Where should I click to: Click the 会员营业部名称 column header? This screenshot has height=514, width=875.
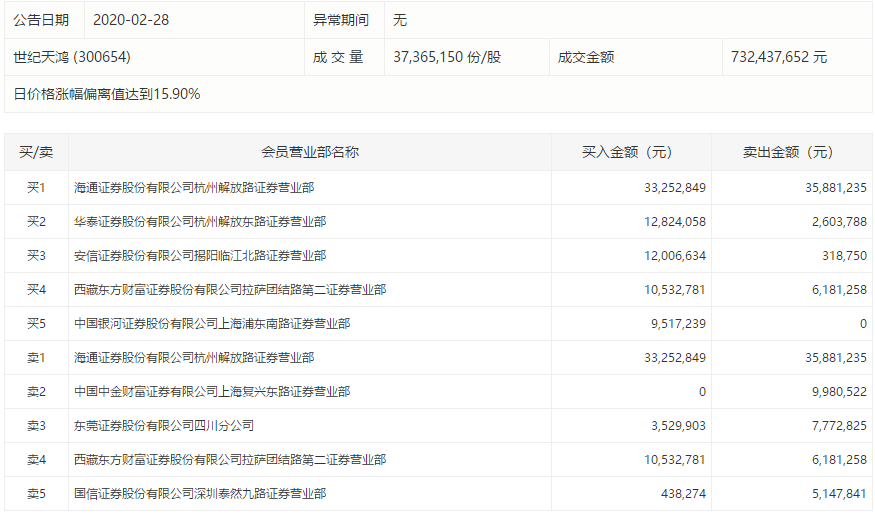click(310, 152)
